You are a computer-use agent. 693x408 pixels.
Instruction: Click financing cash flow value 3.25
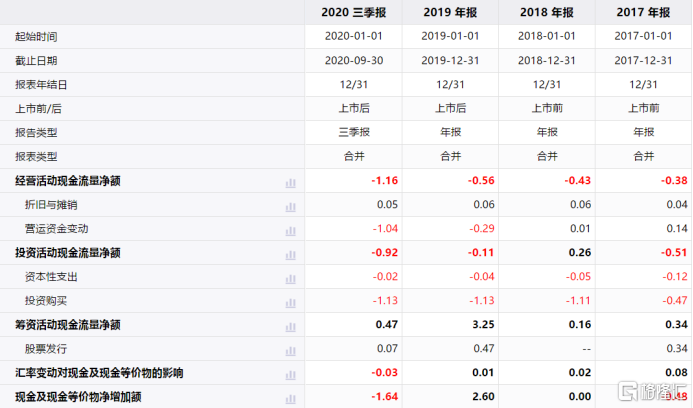[484, 324]
